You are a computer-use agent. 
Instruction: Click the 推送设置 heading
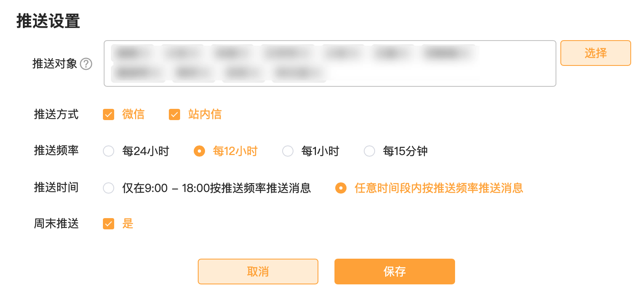click(x=48, y=21)
